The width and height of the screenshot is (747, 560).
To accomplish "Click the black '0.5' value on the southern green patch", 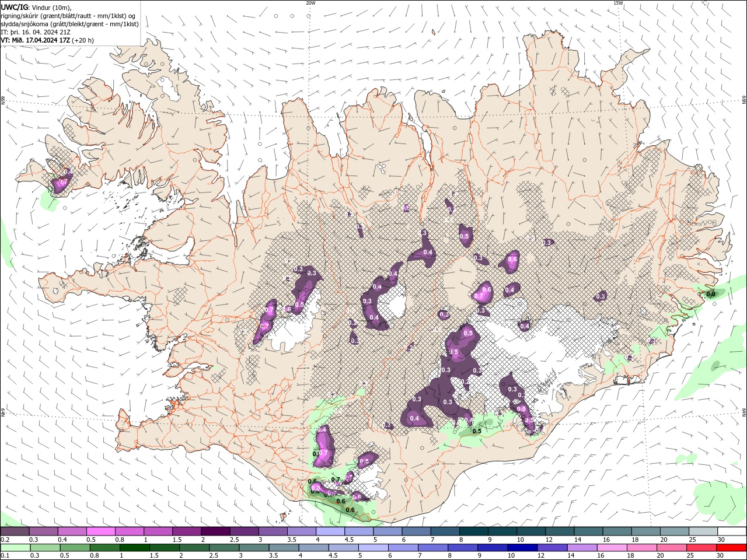I will point(476,431).
